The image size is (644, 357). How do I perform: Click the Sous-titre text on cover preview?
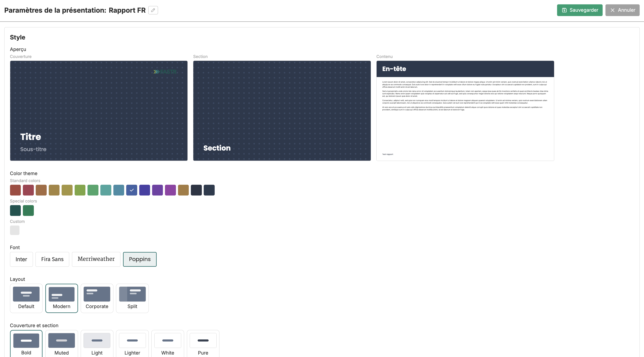point(33,149)
